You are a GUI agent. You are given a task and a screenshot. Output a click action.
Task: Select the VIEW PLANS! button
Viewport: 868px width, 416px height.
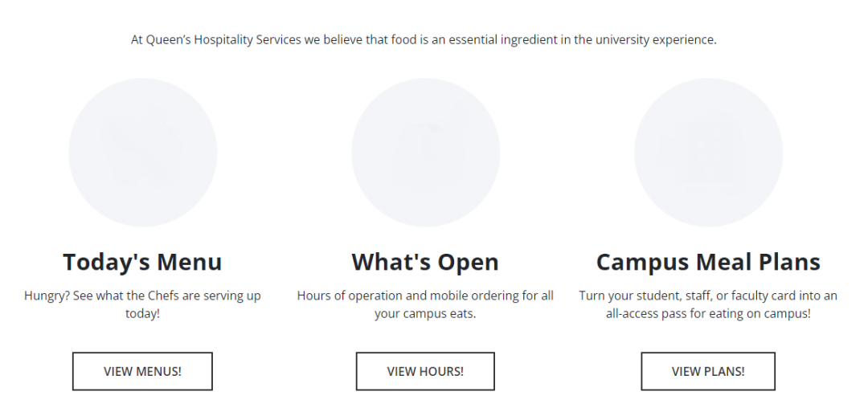click(708, 371)
